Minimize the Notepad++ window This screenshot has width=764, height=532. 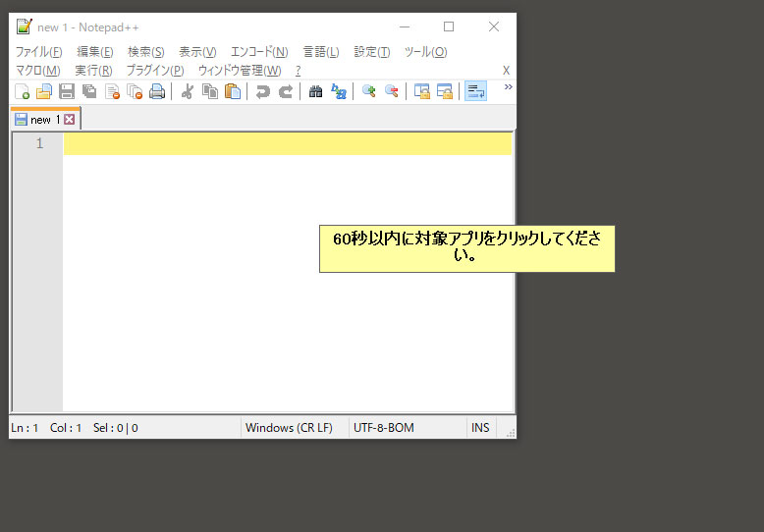(x=405, y=27)
